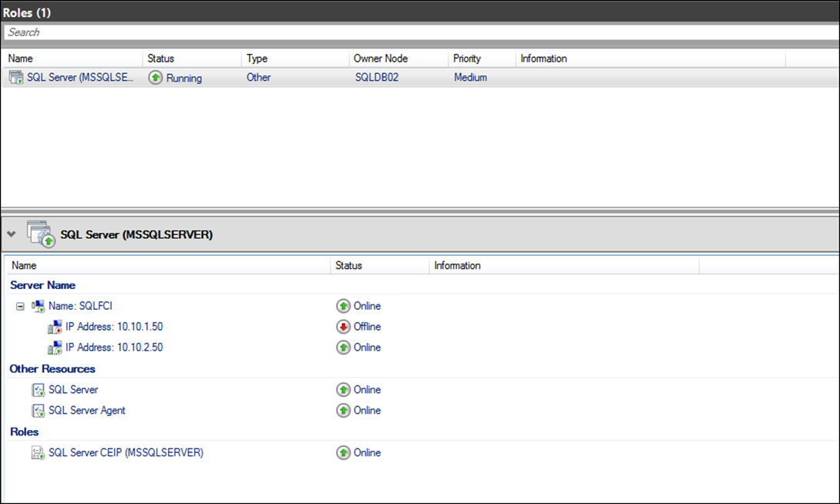
Task: Click the Other Resources group heading
Action: [52, 369]
